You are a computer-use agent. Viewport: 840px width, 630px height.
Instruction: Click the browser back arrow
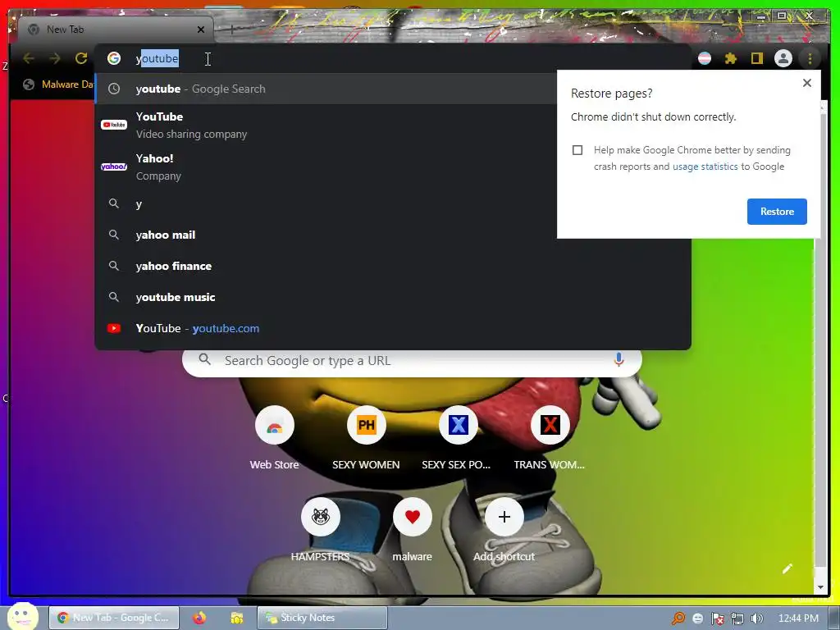pos(29,58)
